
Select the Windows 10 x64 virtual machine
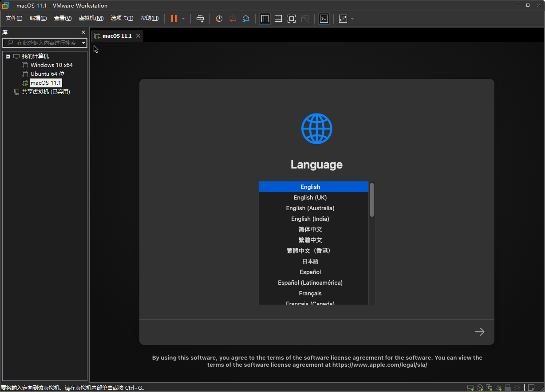(51, 65)
